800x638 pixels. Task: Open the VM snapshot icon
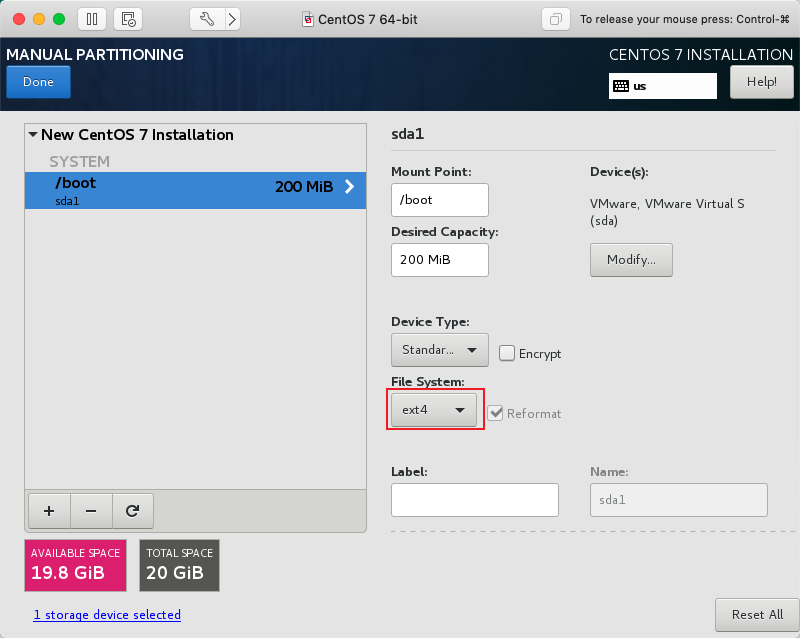click(128, 19)
